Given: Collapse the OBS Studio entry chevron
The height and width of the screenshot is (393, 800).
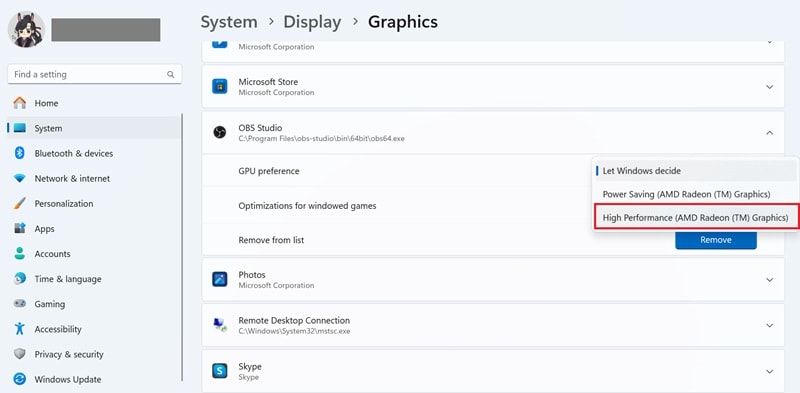Looking at the screenshot, I should pyautogui.click(x=769, y=133).
